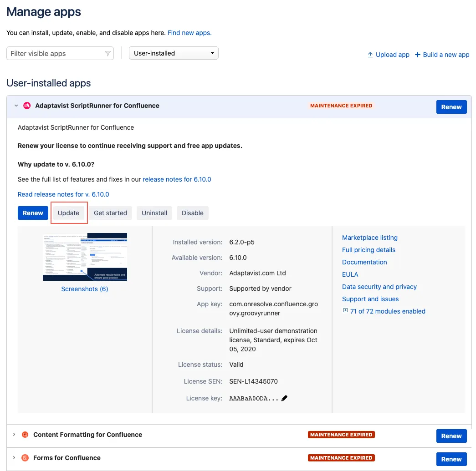Open Support and issues link

pyautogui.click(x=370, y=299)
